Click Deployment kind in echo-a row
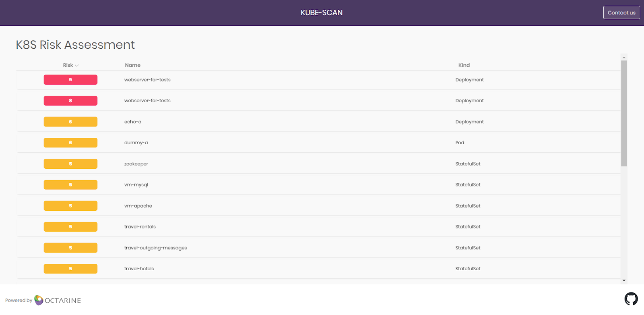The height and width of the screenshot is (315, 644). click(469, 122)
